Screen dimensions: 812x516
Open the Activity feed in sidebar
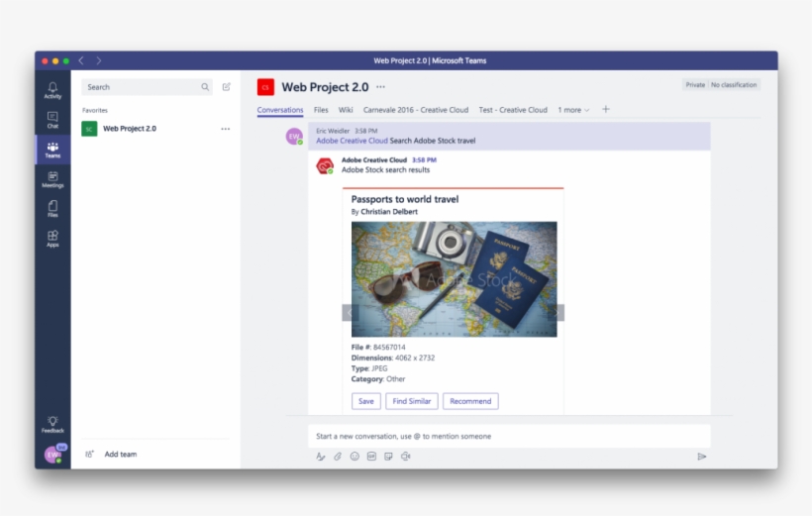[x=52, y=90]
